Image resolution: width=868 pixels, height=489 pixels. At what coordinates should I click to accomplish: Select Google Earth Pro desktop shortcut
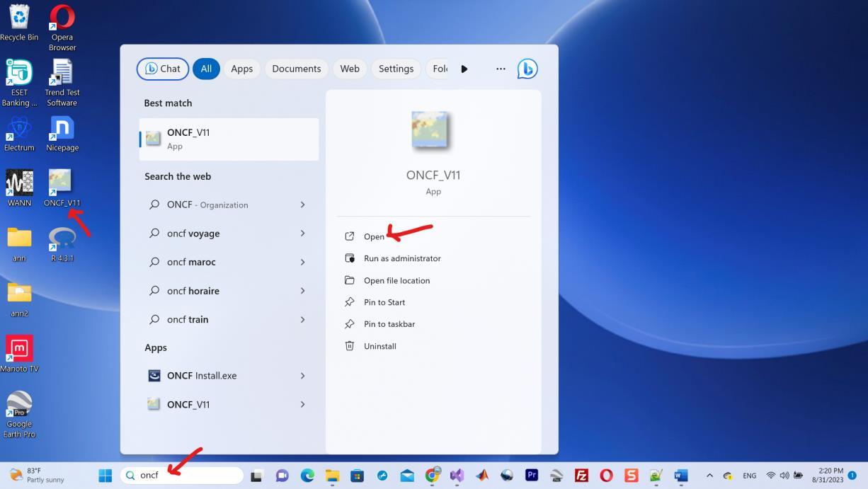click(x=19, y=414)
